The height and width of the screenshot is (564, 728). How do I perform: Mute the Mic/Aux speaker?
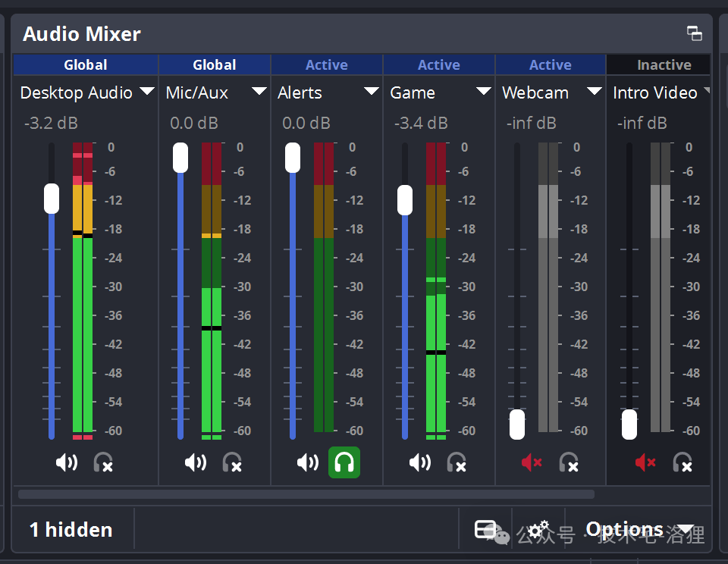(x=196, y=462)
